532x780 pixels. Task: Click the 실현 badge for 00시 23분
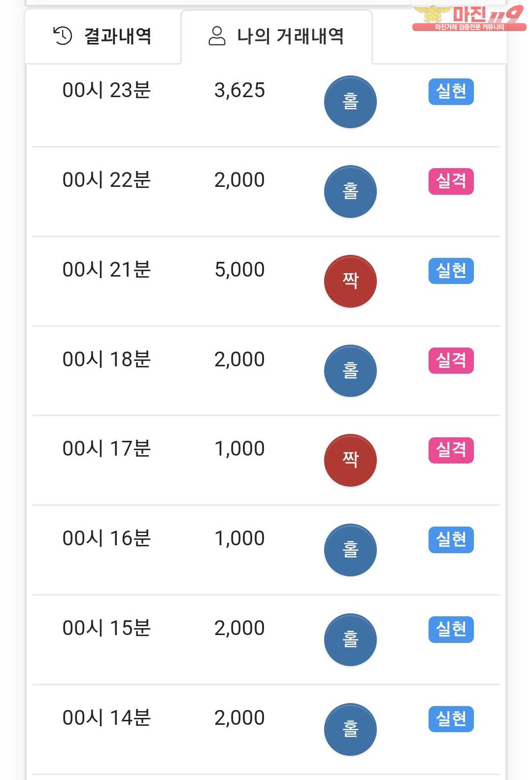451,92
